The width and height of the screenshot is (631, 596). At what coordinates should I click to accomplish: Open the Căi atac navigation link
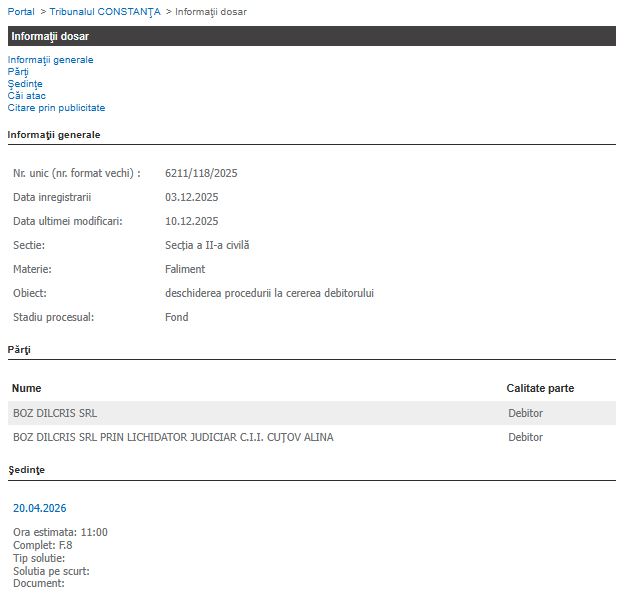(x=27, y=96)
